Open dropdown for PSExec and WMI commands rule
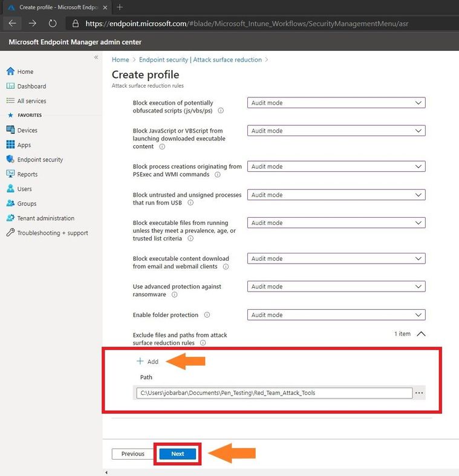This screenshot has height=476, width=459. coord(336,166)
